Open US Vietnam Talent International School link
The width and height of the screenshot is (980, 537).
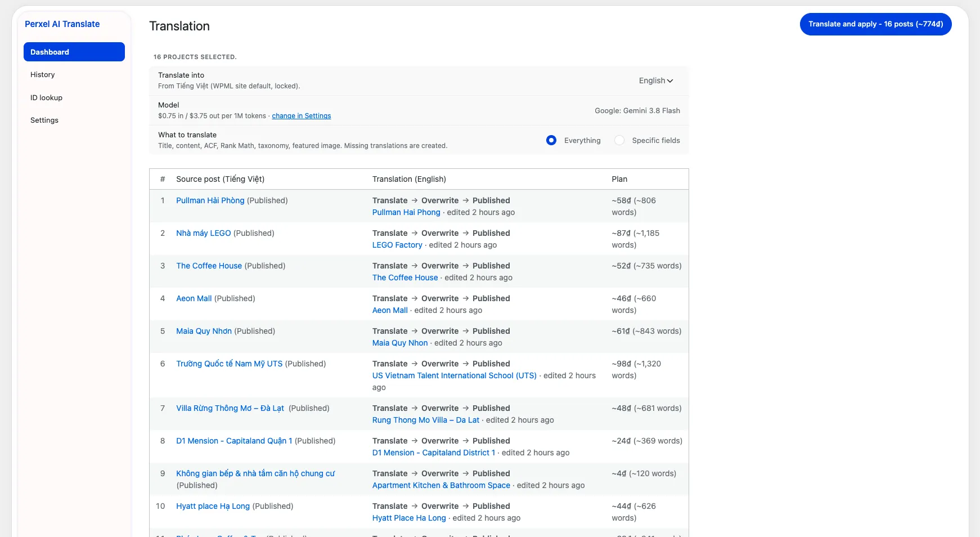(x=455, y=375)
